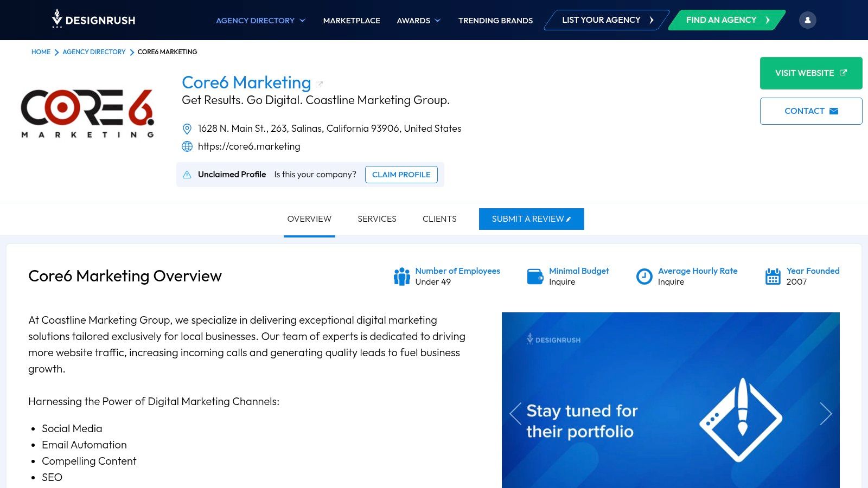The height and width of the screenshot is (488, 868).
Task: Click the pencil icon on Submit a Review
Action: [568, 219]
